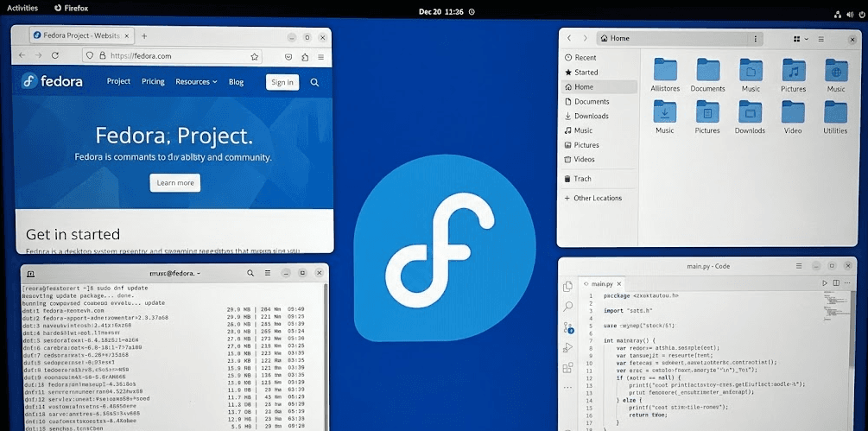The height and width of the screenshot is (431, 868).
Task: Open the Firefox extensions puzzle icon
Action: coord(305,56)
